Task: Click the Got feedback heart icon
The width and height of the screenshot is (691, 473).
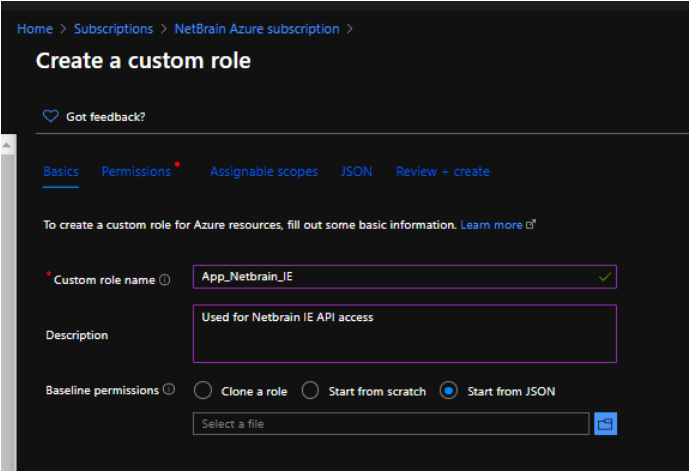Action: (x=51, y=117)
